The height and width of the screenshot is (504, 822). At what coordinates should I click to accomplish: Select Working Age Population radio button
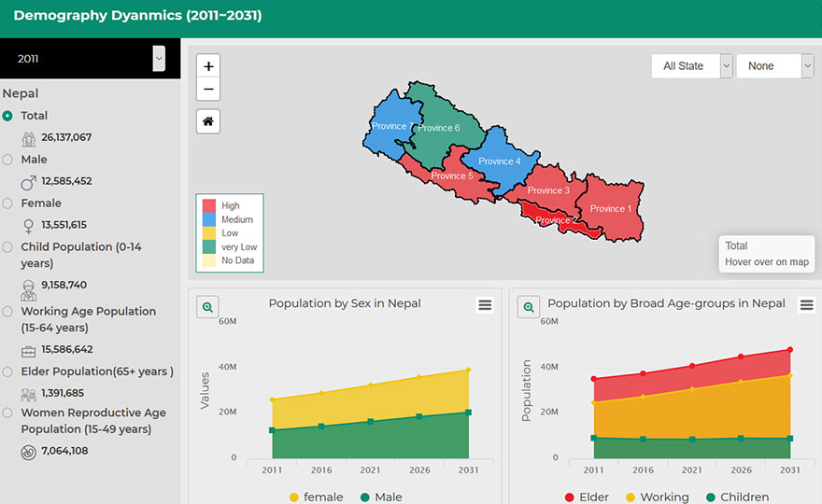pyautogui.click(x=7, y=311)
